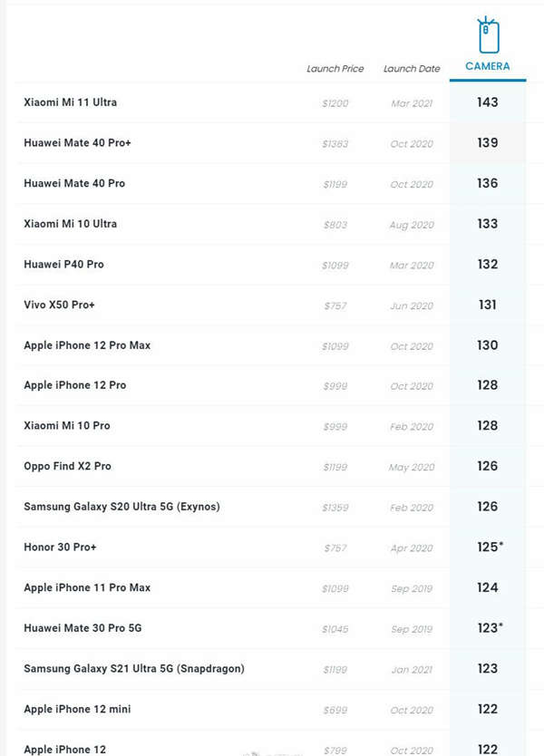Open Apple iPhone 12 Pro Max entry

[x=87, y=345]
